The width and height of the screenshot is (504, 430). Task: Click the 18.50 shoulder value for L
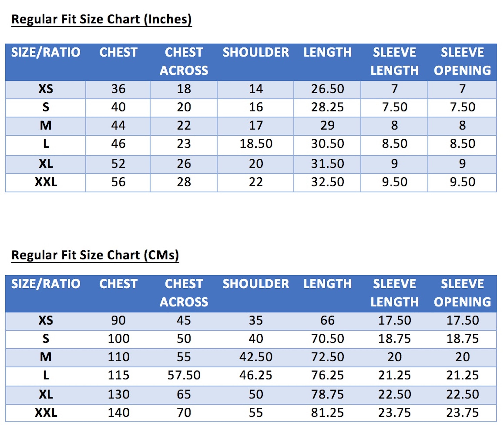coord(256,143)
